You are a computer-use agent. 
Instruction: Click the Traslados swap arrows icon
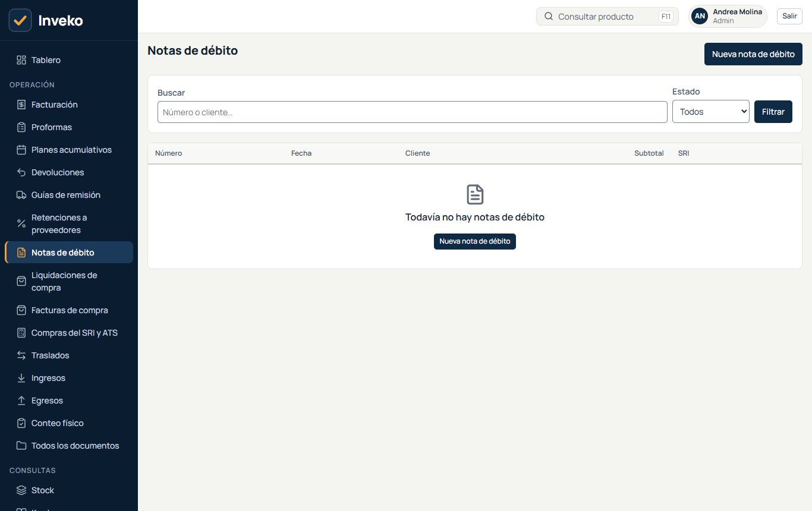pyautogui.click(x=21, y=355)
